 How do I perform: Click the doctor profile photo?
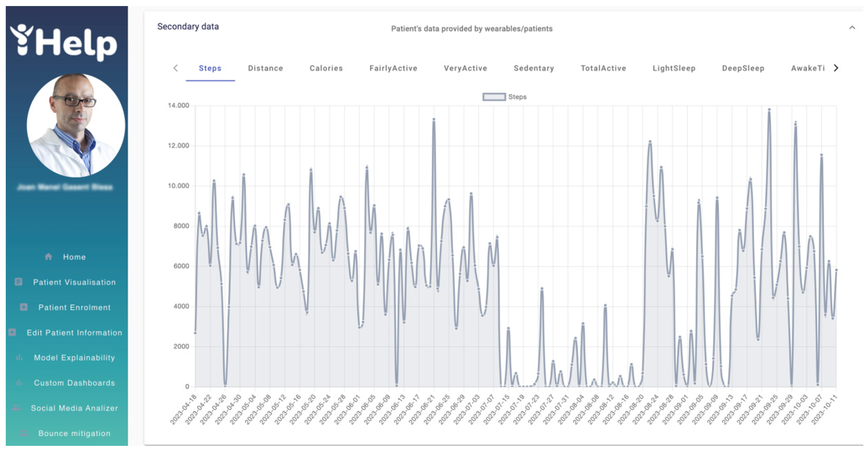click(76, 126)
